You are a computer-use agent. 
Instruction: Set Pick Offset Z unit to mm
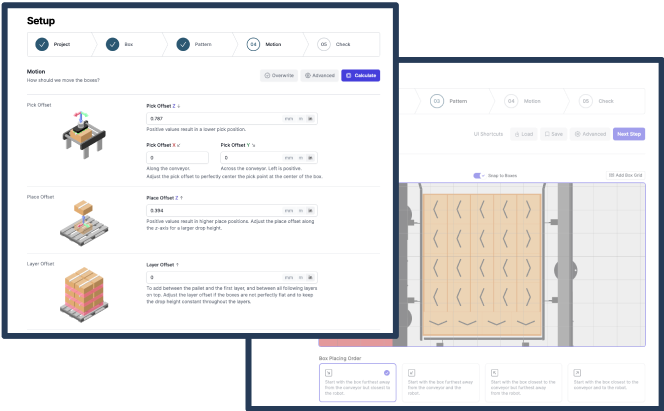289,119
